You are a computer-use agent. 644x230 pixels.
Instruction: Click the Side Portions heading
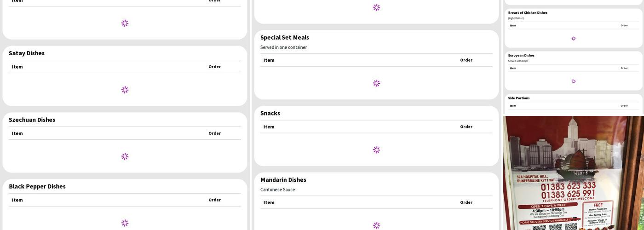519,98
